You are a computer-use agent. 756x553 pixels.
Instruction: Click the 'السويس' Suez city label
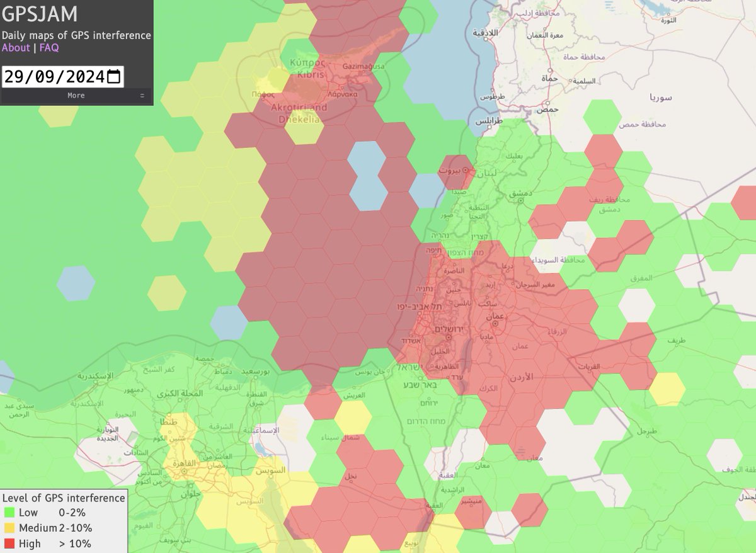(x=270, y=470)
